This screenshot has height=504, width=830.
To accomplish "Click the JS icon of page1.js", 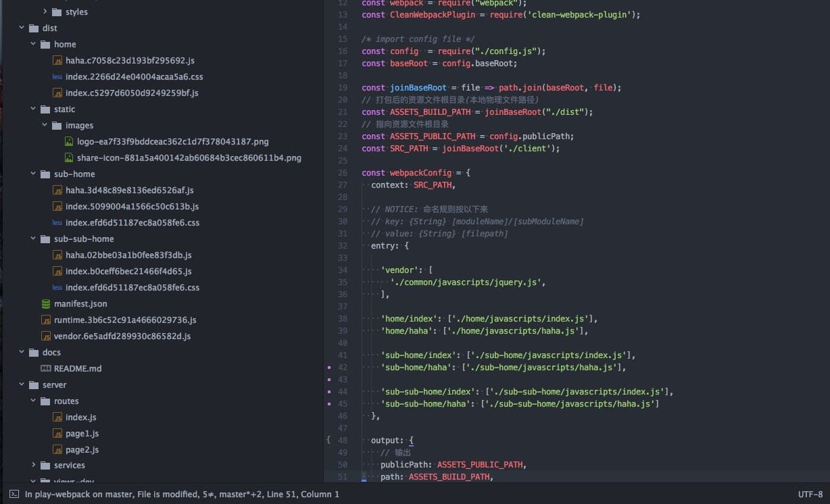I will 57,434.
